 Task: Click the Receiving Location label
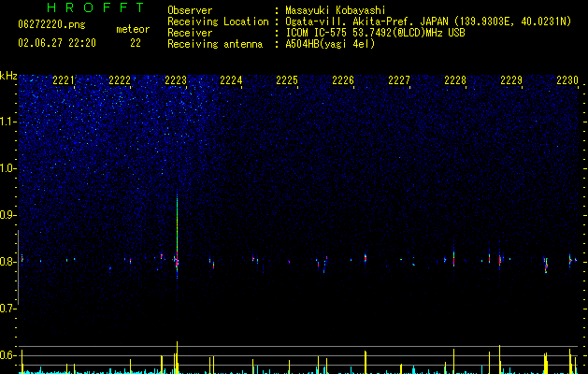tap(218, 22)
